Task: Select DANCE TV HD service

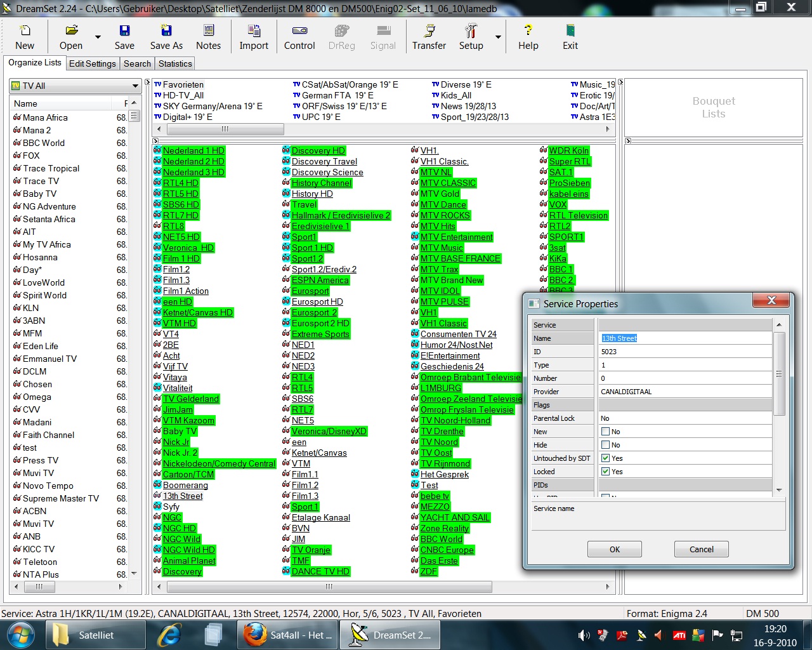Action: [320, 571]
